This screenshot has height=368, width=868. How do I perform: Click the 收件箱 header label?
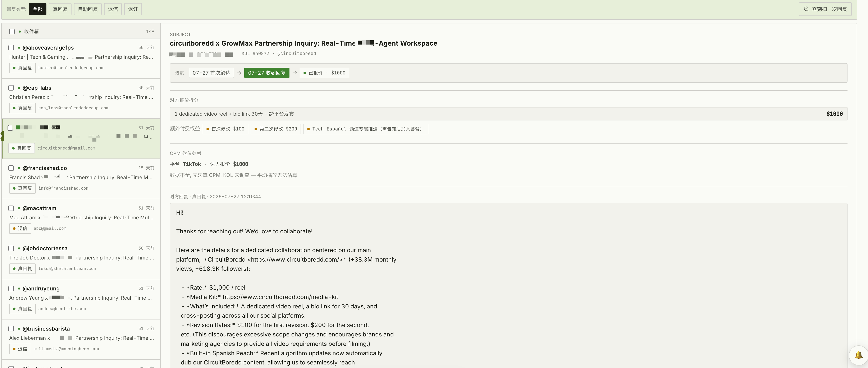[x=31, y=32]
